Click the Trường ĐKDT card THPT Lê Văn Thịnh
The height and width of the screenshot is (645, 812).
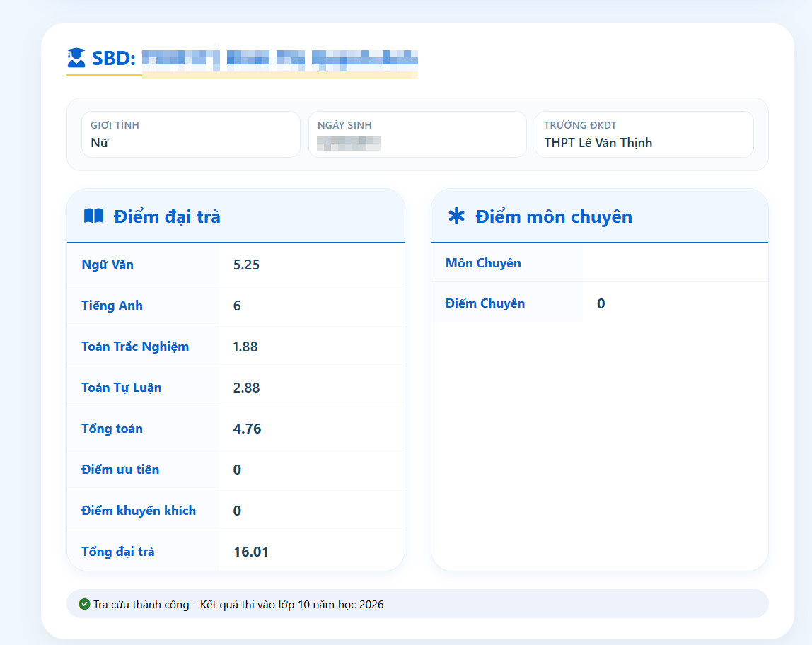pyautogui.click(x=644, y=134)
